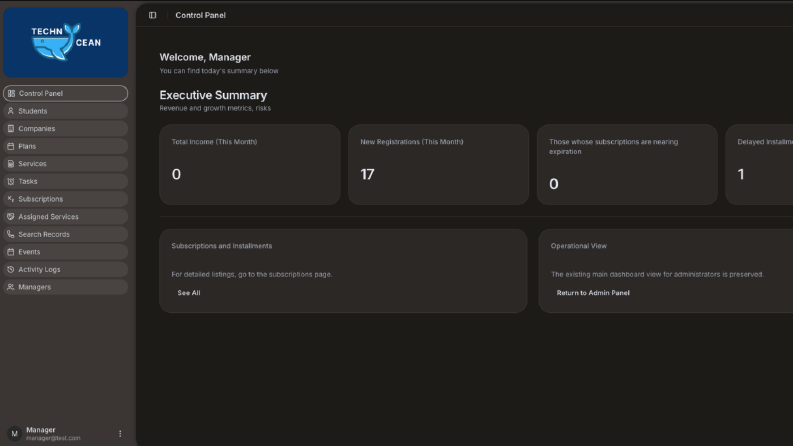Click the Companies building icon
The height and width of the screenshot is (446, 793).
(x=11, y=128)
